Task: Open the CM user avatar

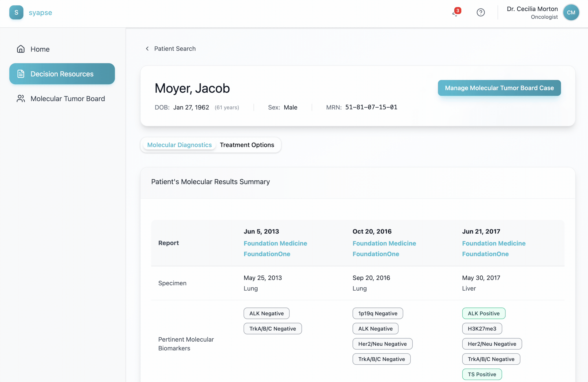Action: click(571, 12)
